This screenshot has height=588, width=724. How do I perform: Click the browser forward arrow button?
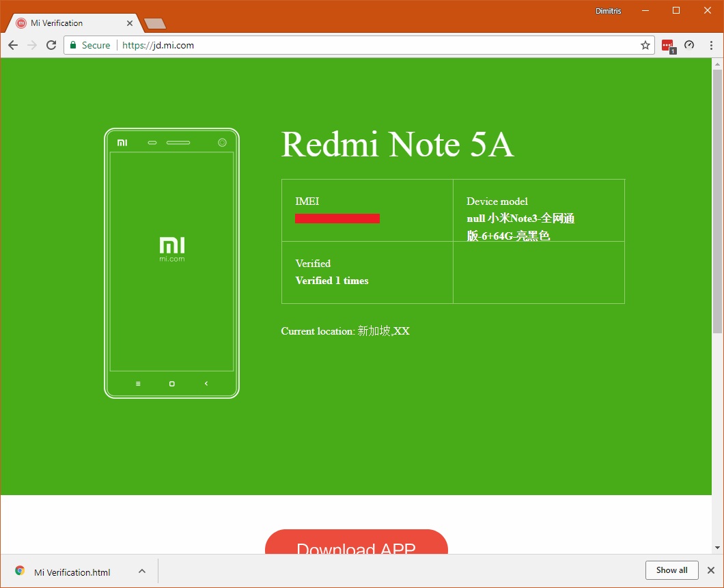(32, 45)
